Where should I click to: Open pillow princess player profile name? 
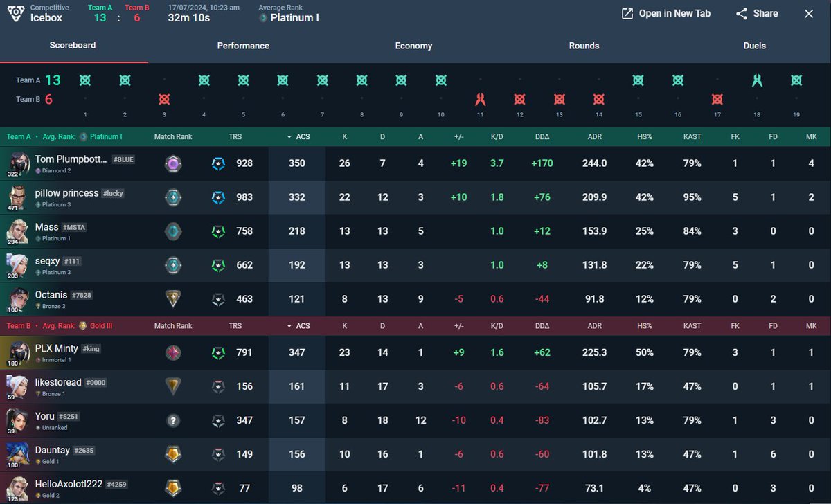click(67, 193)
